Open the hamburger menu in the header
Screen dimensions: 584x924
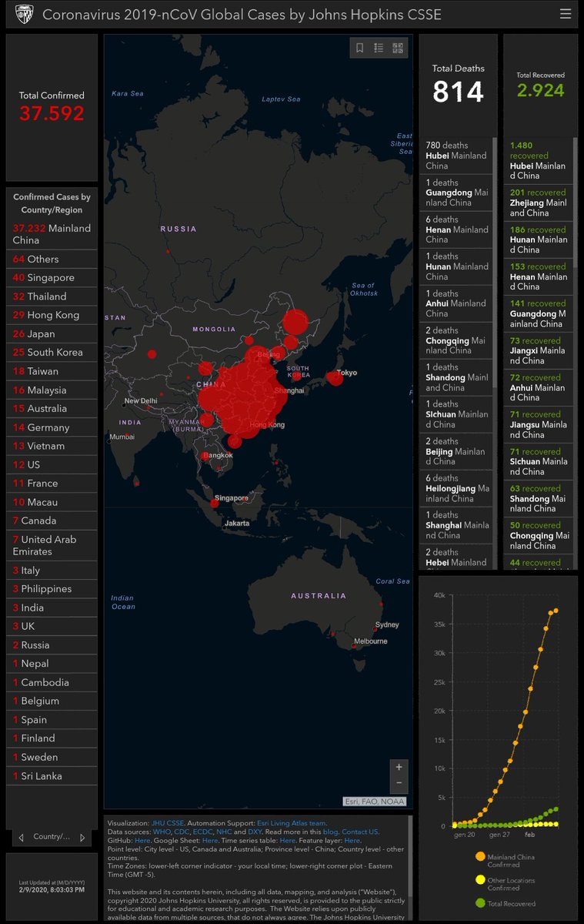click(x=566, y=14)
